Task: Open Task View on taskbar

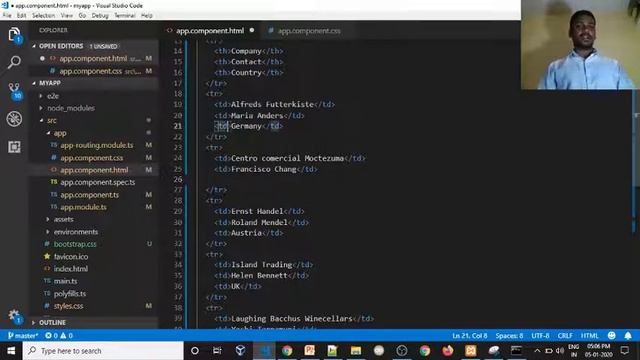Action: (x=217, y=351)
